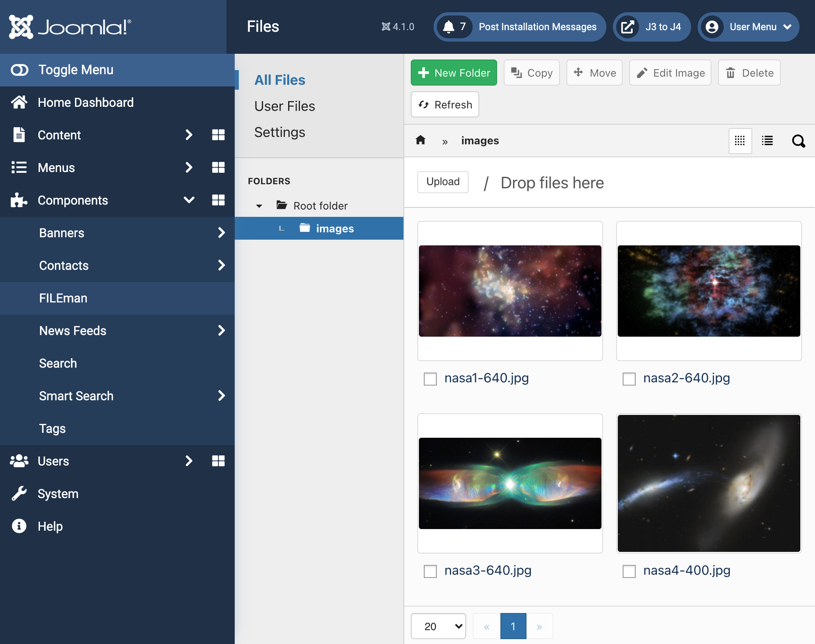Open the Tags component

pyautogui.click(x=117, y=428)
